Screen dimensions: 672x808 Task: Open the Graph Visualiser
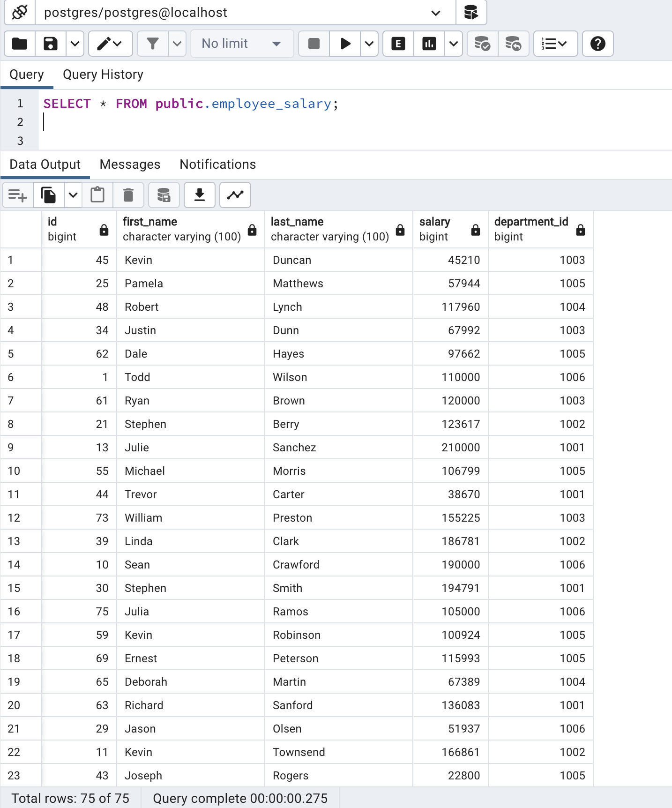coord(235,195)
